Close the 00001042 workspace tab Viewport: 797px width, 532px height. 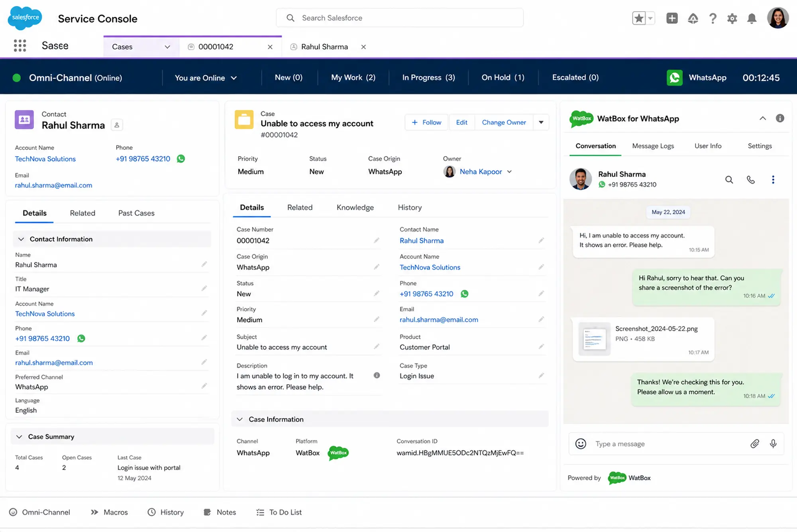[x=270, y=47]
